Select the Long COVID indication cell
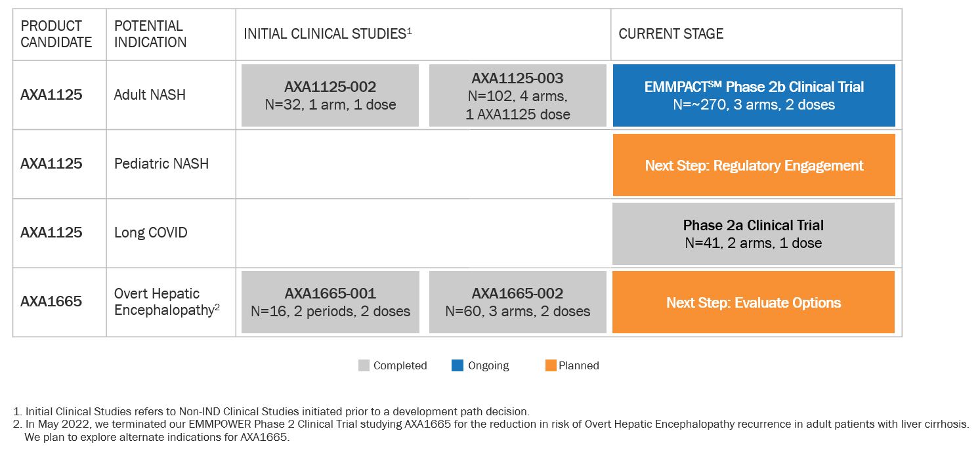980x452 pixels. (150, 232)
